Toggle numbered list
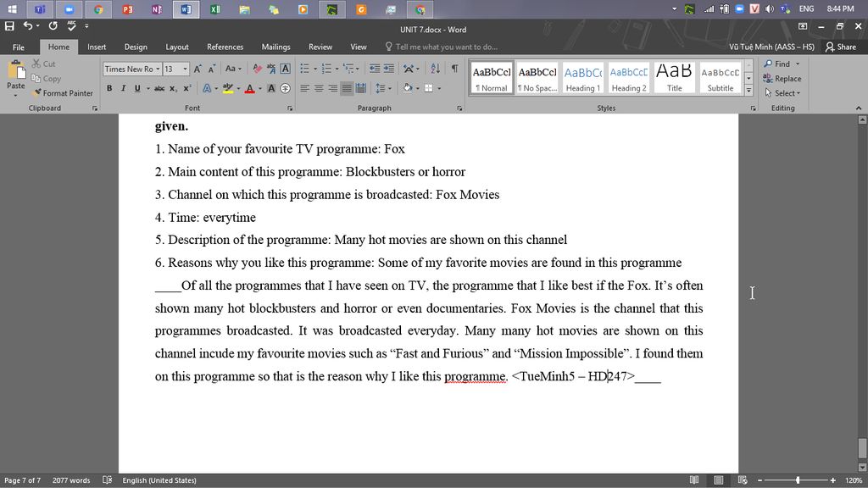The image size is (868, 488). [x=326, y=69]
